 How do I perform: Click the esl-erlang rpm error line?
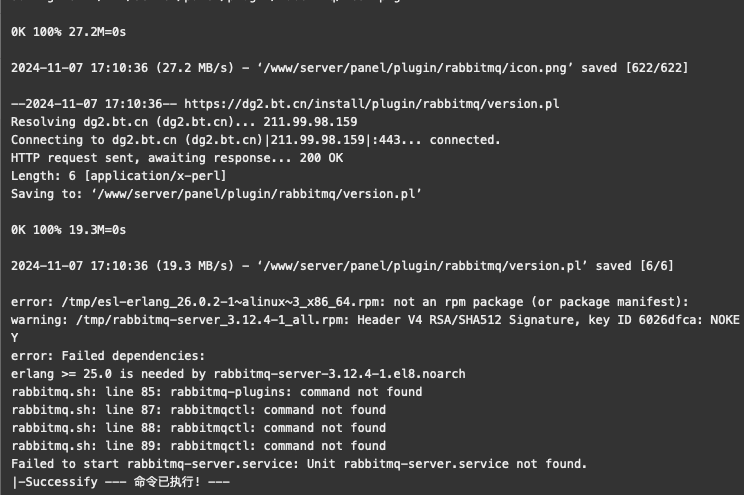pos(350,302)
